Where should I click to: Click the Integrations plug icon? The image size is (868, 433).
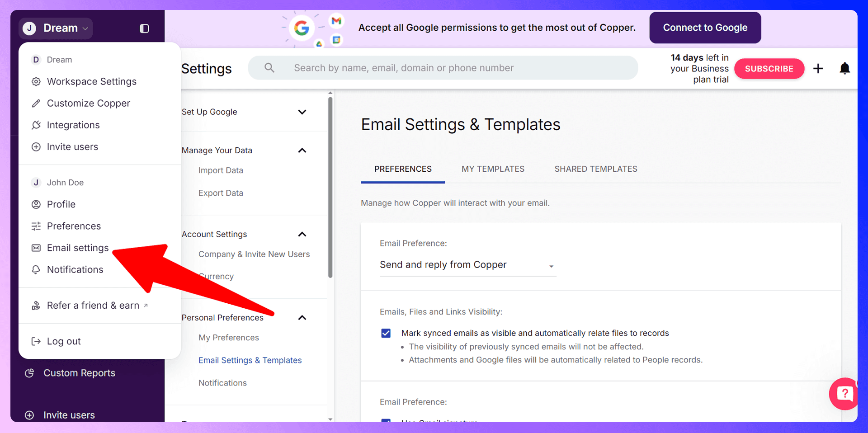click(x=36, y=125)
